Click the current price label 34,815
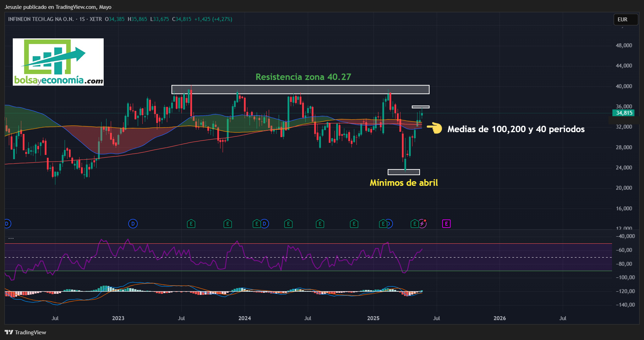The height and width of the screenshot is (340, 644). [623, 113]
